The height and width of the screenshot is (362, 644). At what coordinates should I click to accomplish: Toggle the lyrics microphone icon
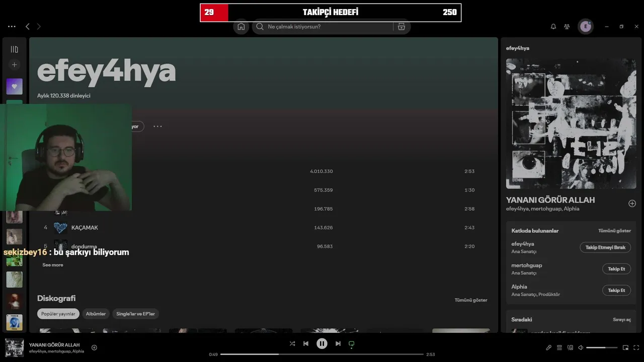(x=549, y=347)
